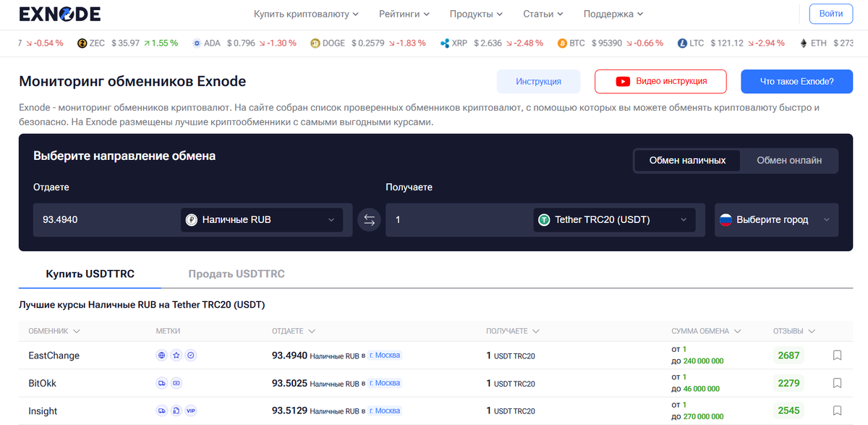Click the star badge on EastChange row
The width and height of the screenshot is (868, 425).
(x=176, y=355)
